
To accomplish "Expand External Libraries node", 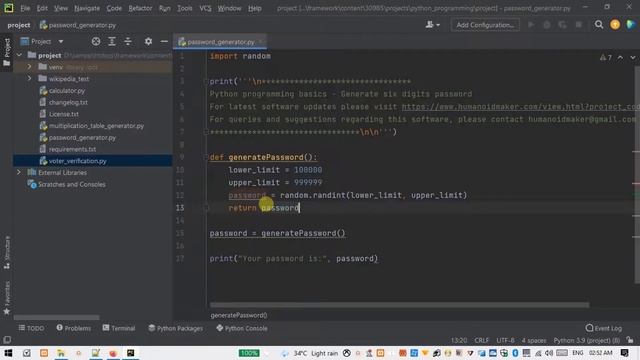I will pos(19,172).
